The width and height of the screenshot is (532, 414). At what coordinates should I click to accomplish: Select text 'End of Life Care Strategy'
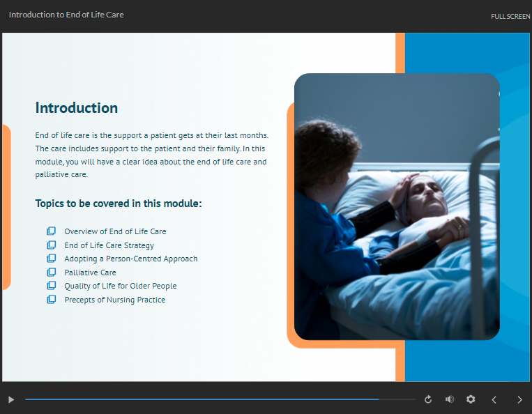[x=109, y=245]
